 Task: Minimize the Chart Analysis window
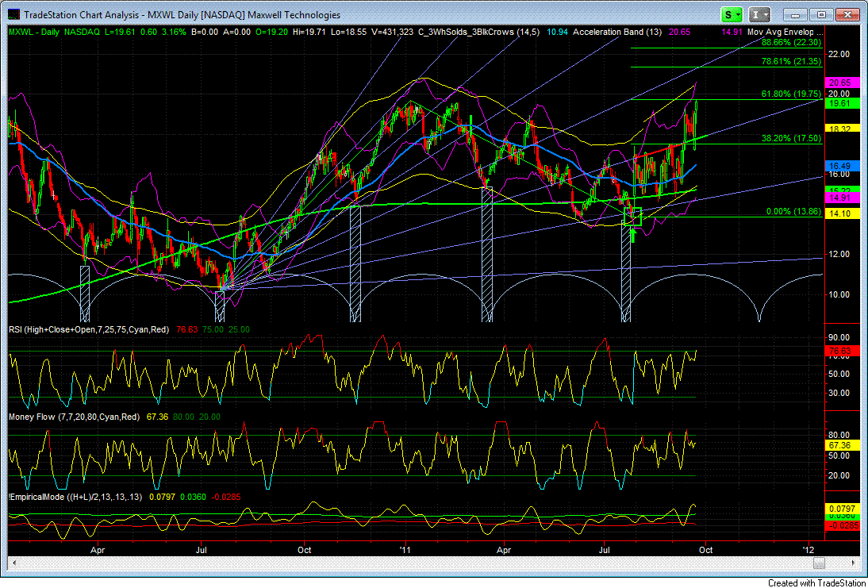pos(797,15)
